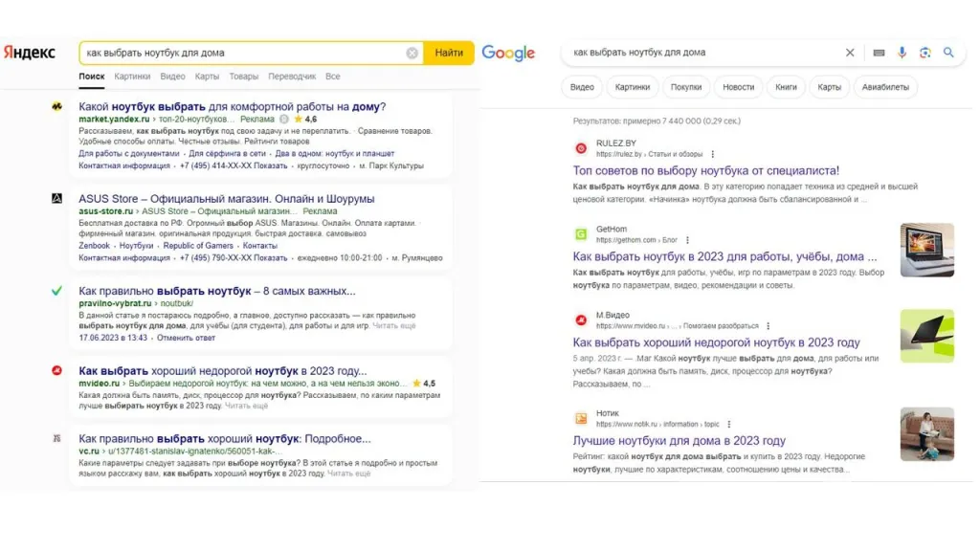Expand 'Читать ещё' under vc.ru snippet

pos(348,474)
